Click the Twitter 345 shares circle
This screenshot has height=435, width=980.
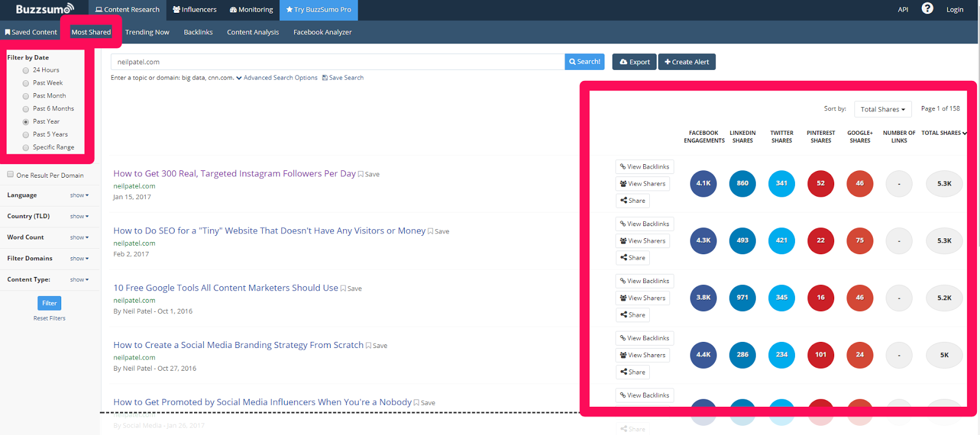(782, 298)
